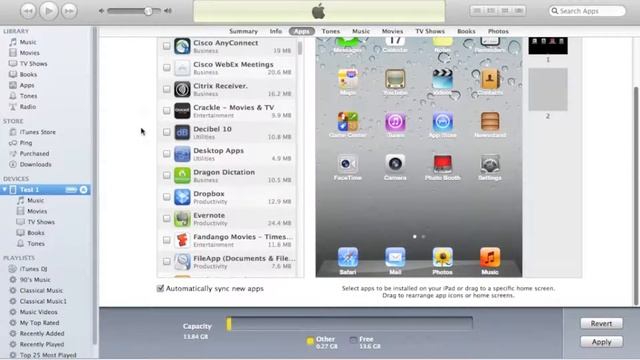Open the Photos tab
Viewport: 640px width, 360px height.
pyautogui.click(x=498, y=31)
